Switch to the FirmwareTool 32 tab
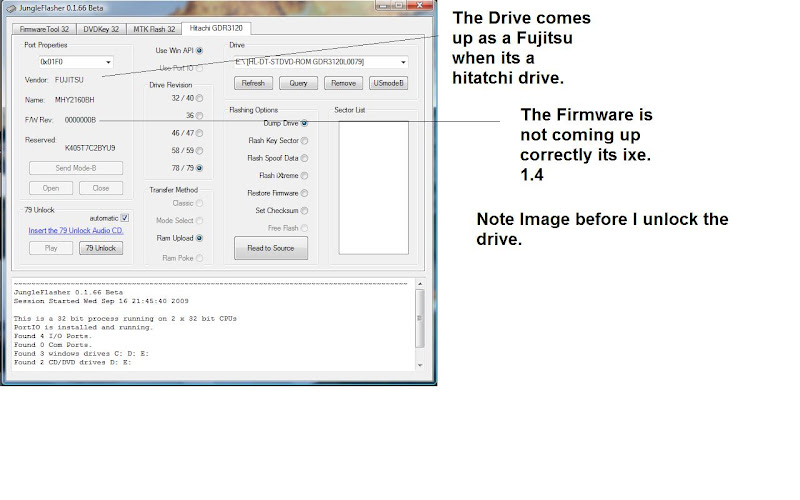Viewport: 800px width, 500px height. (44, 29)
